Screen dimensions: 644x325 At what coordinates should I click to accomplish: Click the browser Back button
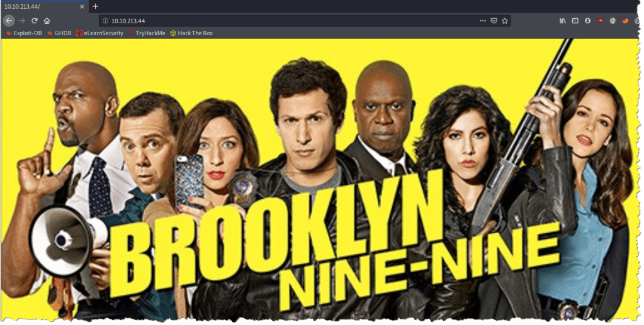pos(9,21)
